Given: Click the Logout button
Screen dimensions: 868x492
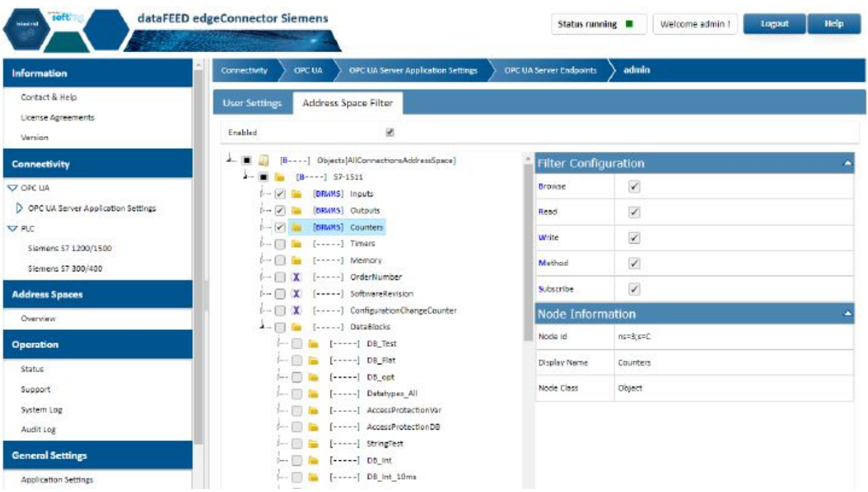Looking at the screenshot, I should [774, 24].
